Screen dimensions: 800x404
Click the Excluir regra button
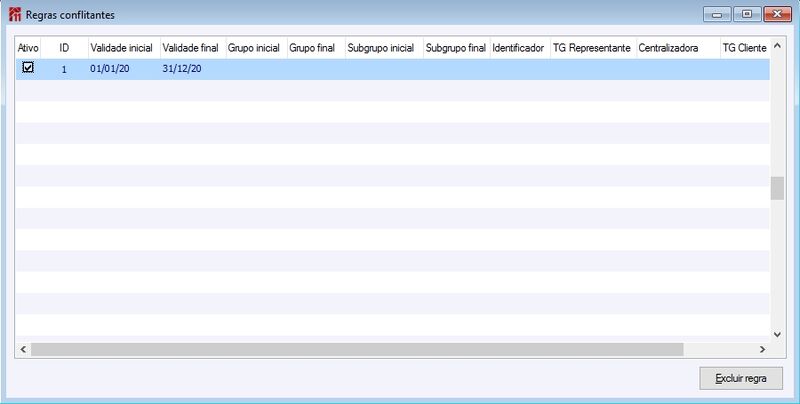(x=741, y=378)
